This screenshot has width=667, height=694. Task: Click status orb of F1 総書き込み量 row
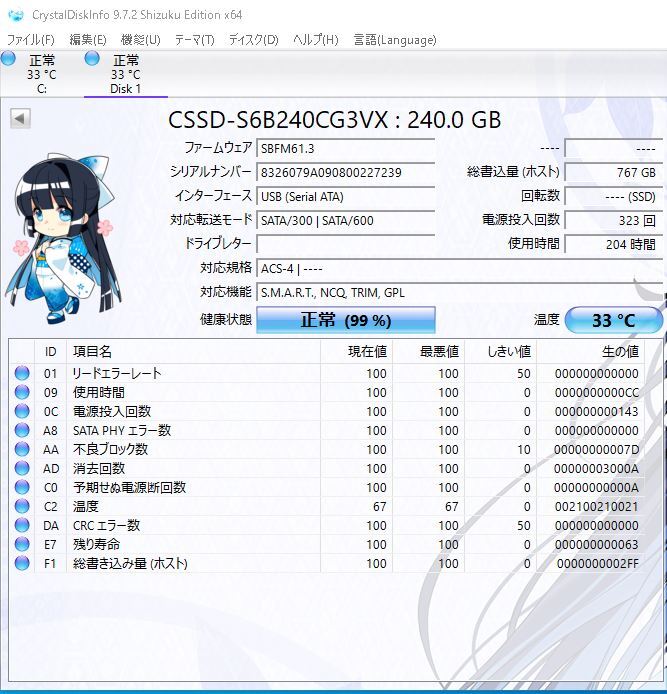[22, 563]
